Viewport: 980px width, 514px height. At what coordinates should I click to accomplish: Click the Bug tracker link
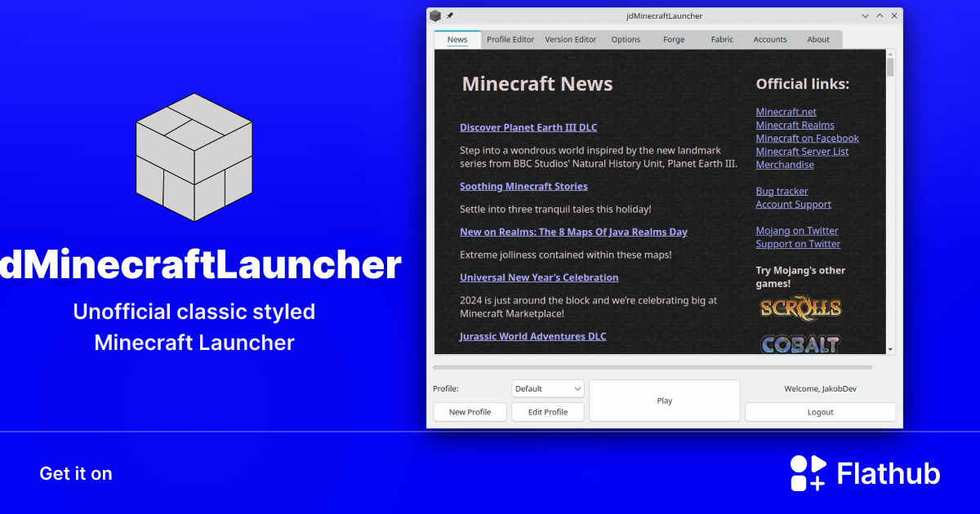click(782, 191)
